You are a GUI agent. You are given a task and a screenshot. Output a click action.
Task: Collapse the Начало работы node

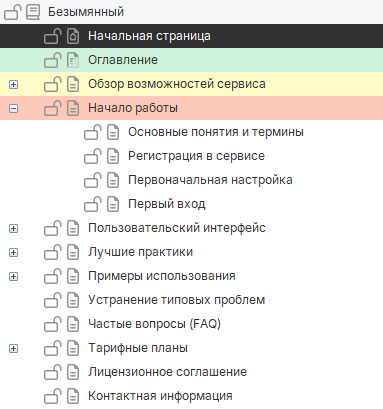[x=13, y=109]
